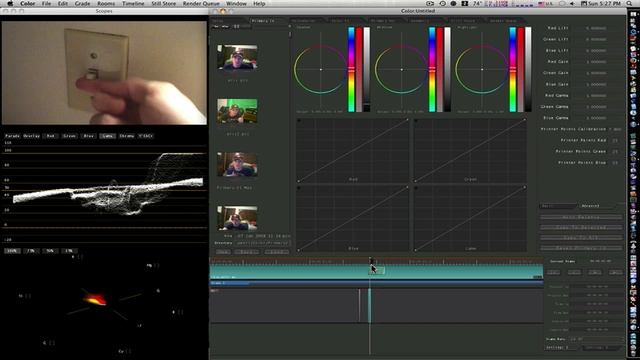Click inside the Green curve editor
This screenshot has height=360, width=640.
coord(470,151)
